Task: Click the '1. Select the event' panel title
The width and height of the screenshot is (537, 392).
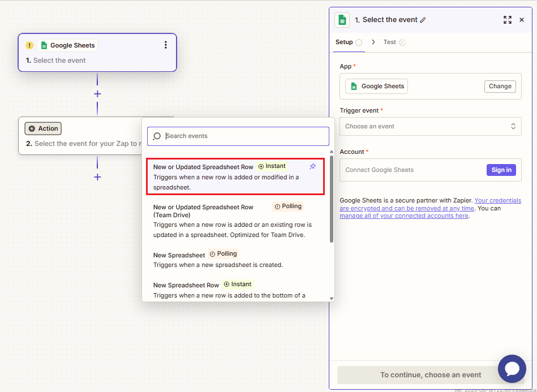Action: point(386,20)
